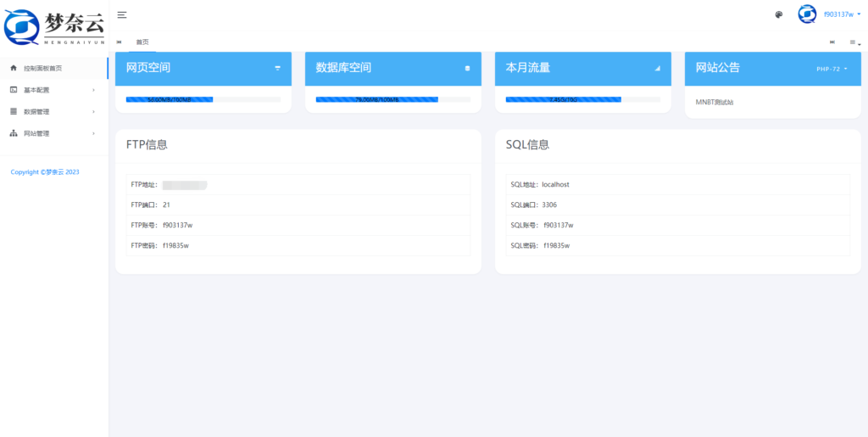This screenshot has height=437, width=868.
Task: Click the 数据管理 list icon
Action: coord(14,111)
